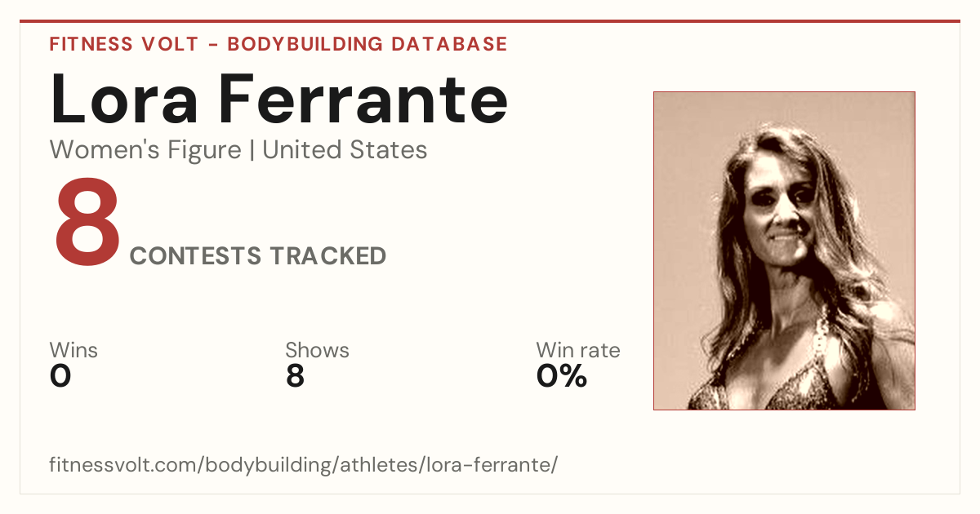Click the Women's Figure category text
Image resolution: width=980 pixels, height=514 pixels.
(145, 150)
